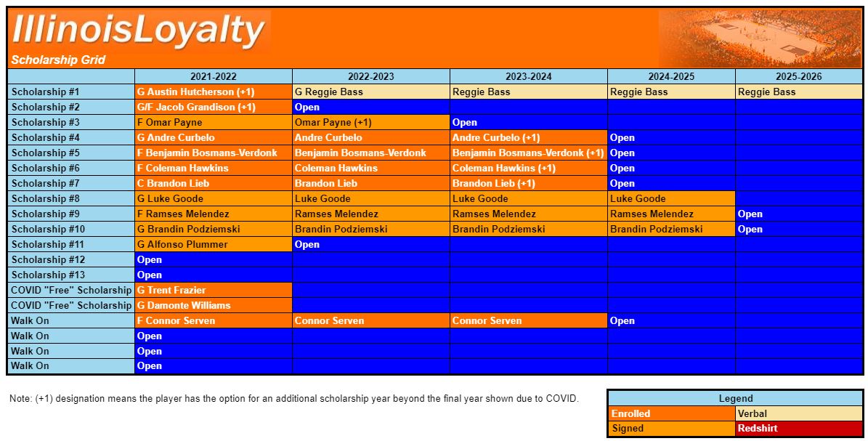
Task: Click C Brandon Lieb cell
Action: click(x=214, y=183)
